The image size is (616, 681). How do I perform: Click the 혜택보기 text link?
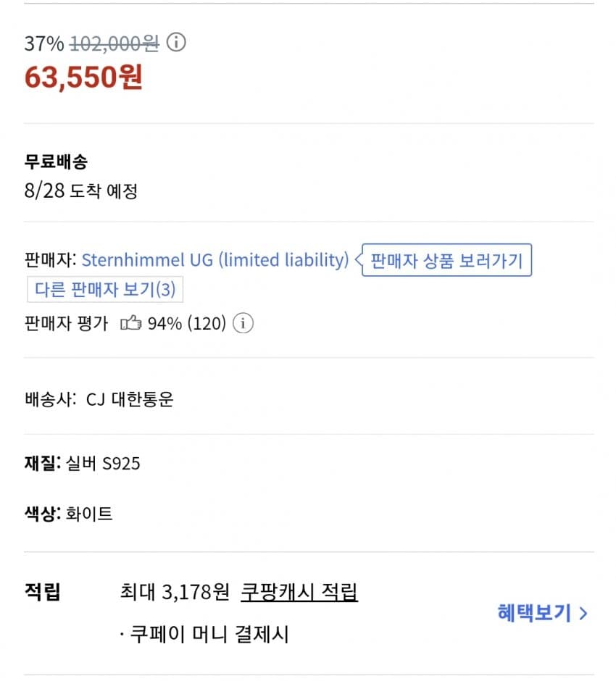tap(534, 613)
